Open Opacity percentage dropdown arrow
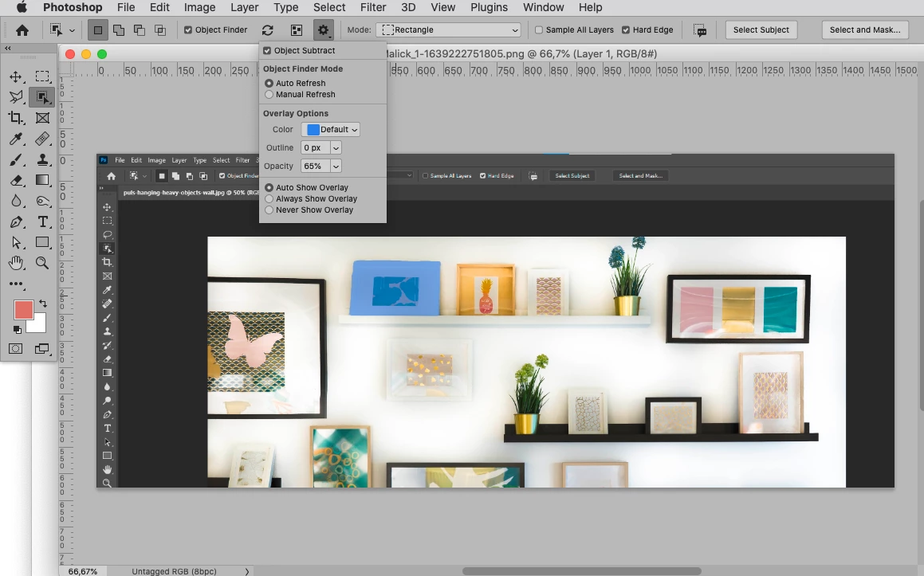The width and height of the screenshot is (924, 576). coord(336,166)
